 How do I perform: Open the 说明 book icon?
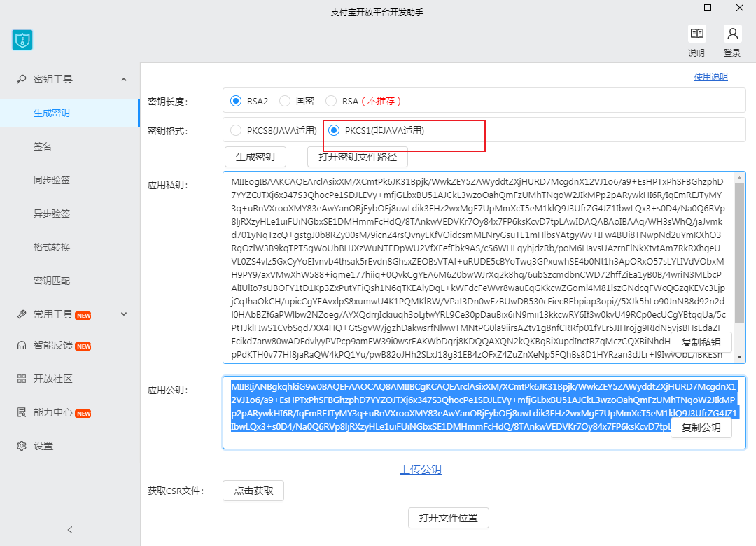(x=696, y=34)
